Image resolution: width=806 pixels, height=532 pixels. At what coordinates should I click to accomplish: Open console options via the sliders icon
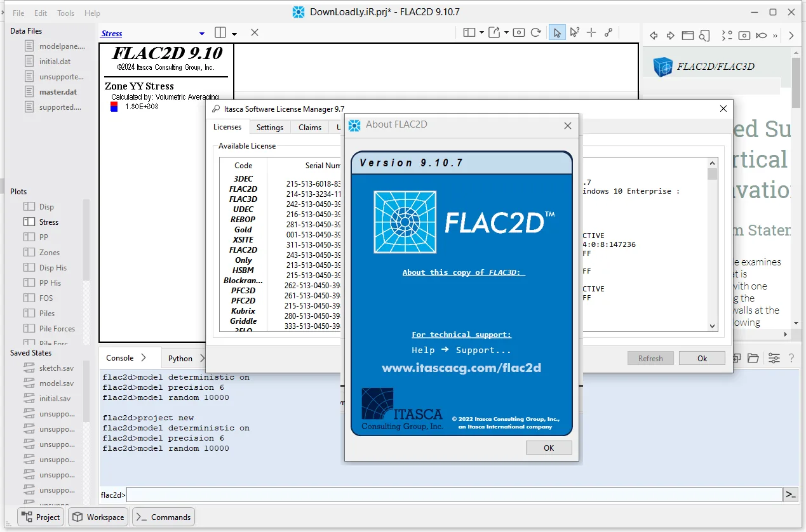click(774, 358)
